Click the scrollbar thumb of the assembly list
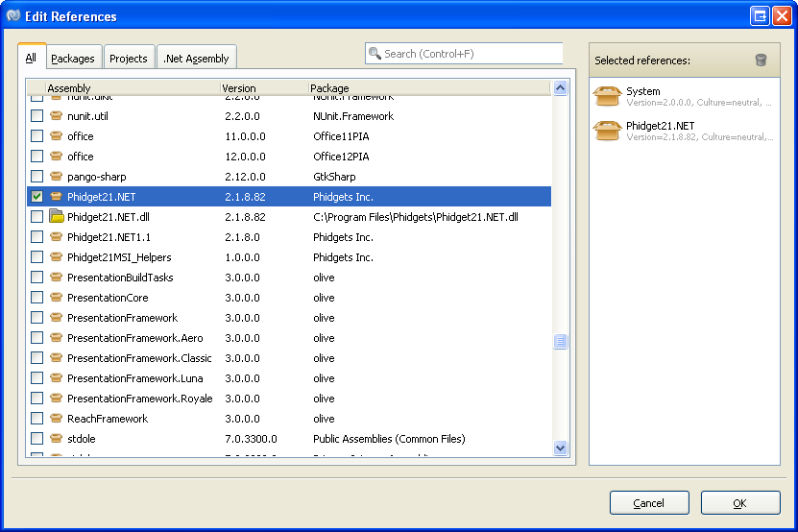 click(561, 341)
